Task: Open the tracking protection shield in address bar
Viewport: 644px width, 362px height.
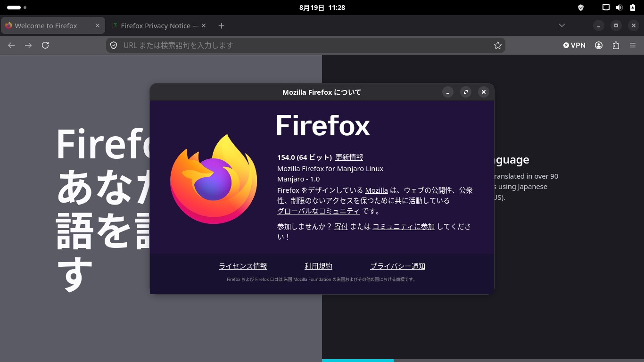Action: pos(114,45)
